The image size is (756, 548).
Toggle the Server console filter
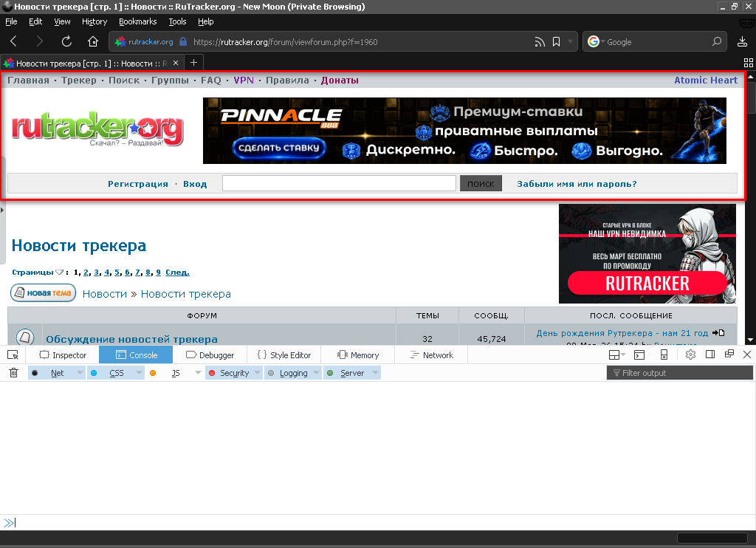(347, 373)
